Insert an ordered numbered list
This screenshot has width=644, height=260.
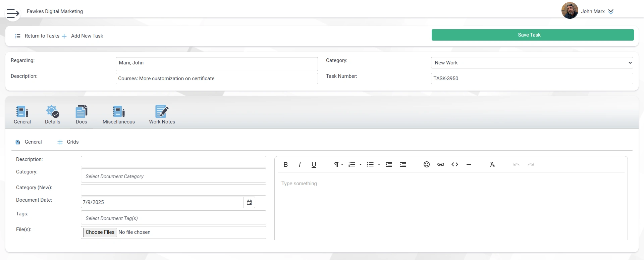coord(352,164)
